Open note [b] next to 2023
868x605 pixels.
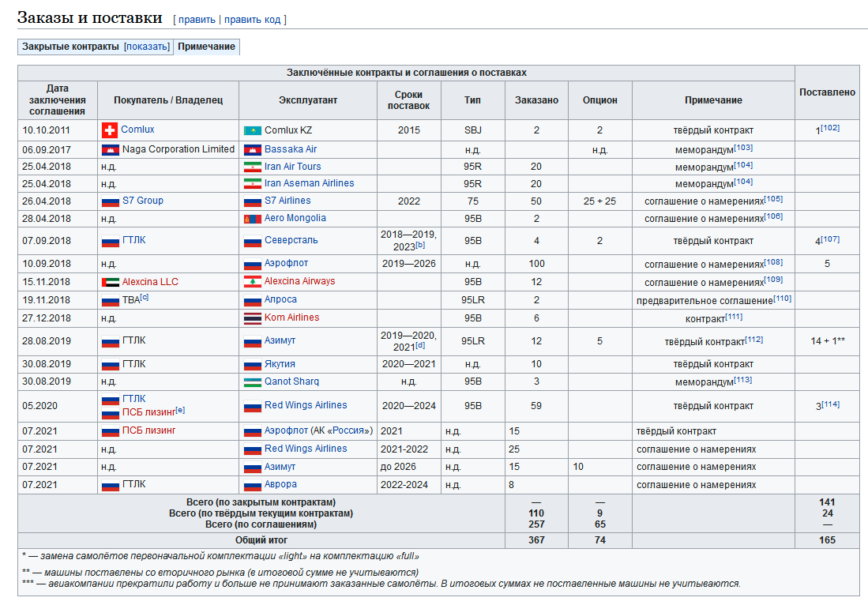click(x=420, y=245)
